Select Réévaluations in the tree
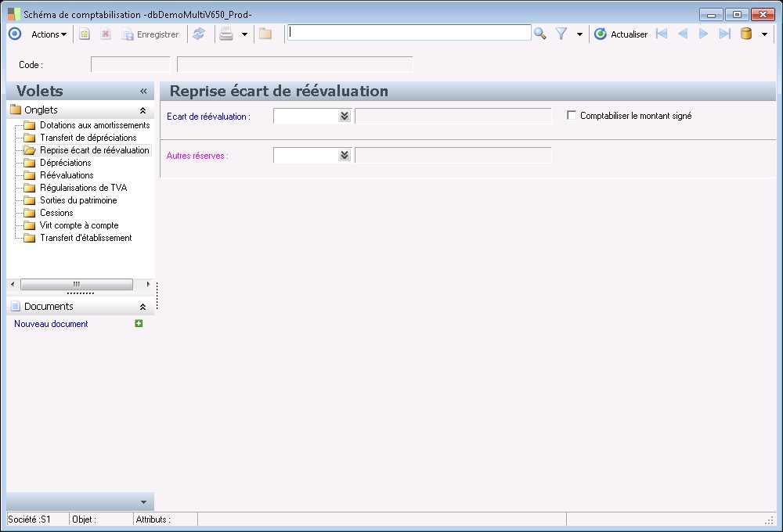Screen dimensions: 783x532 (67, 175)
